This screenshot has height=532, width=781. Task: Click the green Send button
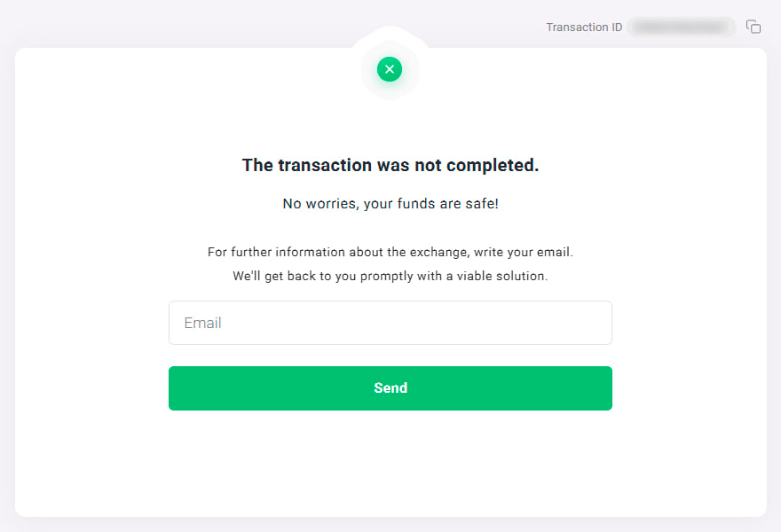[390, 388]
